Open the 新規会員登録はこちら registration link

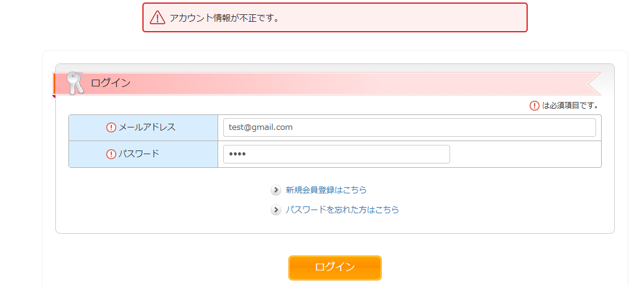pos(326,190)
